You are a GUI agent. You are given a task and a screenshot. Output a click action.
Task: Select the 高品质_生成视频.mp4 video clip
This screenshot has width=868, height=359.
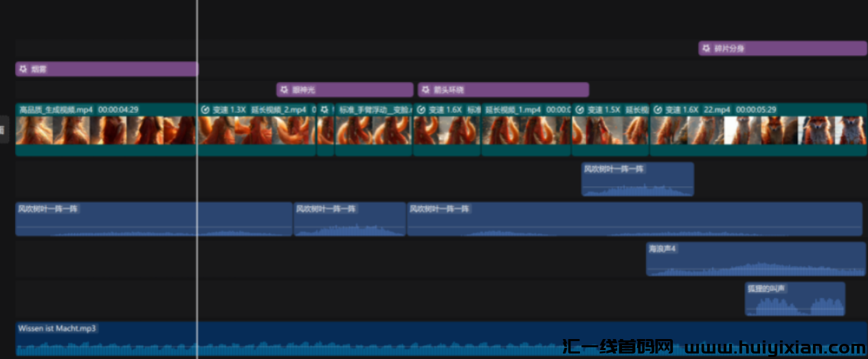coord(103,131)
